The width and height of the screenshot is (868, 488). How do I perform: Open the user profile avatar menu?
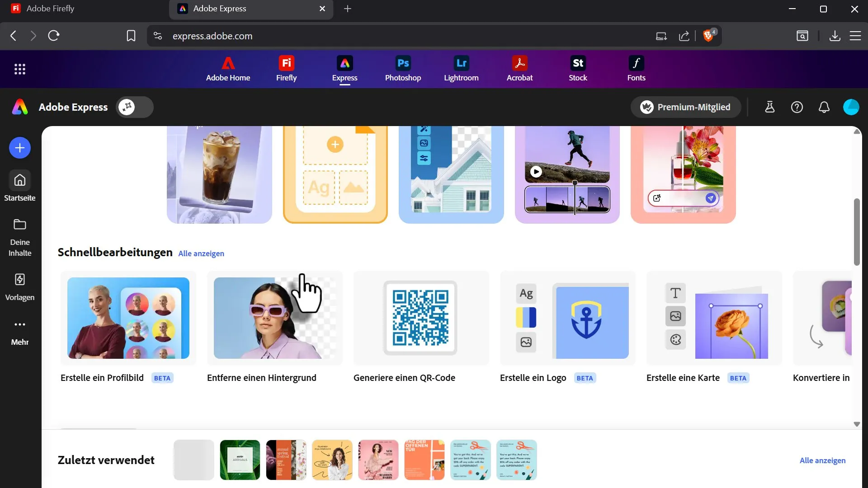point(851,107)
